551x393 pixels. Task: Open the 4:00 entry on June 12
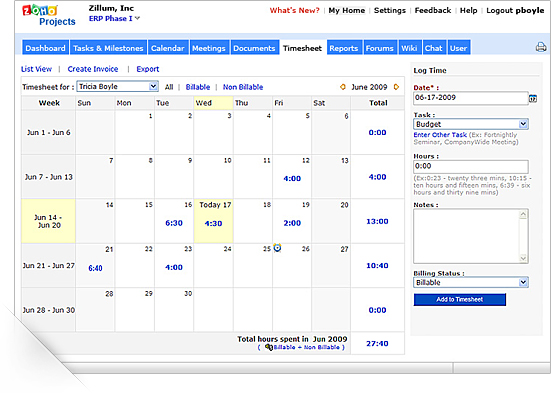pyautogui.click(x=292, y=179)
